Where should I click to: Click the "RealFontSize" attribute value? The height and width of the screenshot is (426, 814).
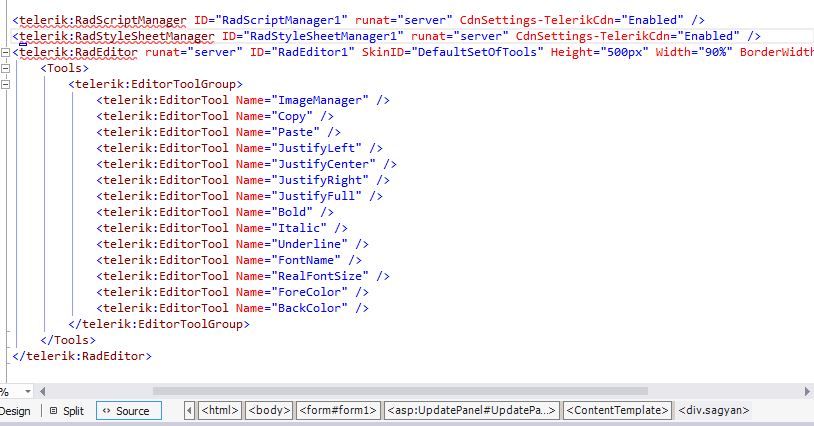(x=320, y=277)
